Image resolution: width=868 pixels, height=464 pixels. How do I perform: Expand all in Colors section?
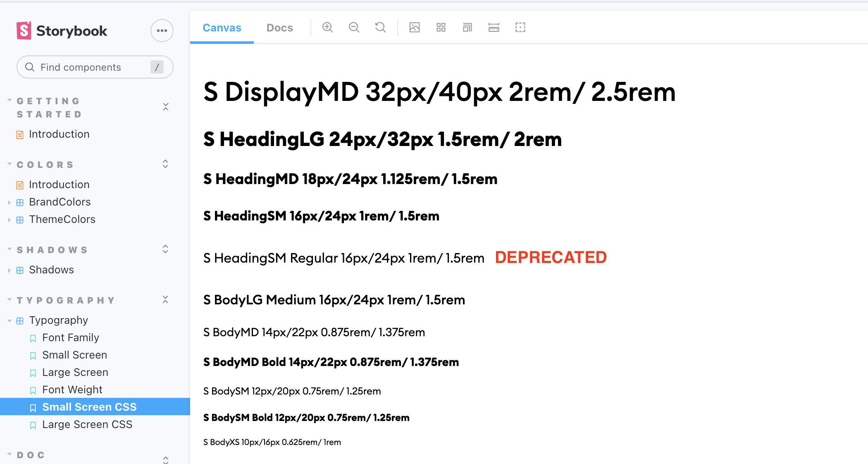coord(165,164)
